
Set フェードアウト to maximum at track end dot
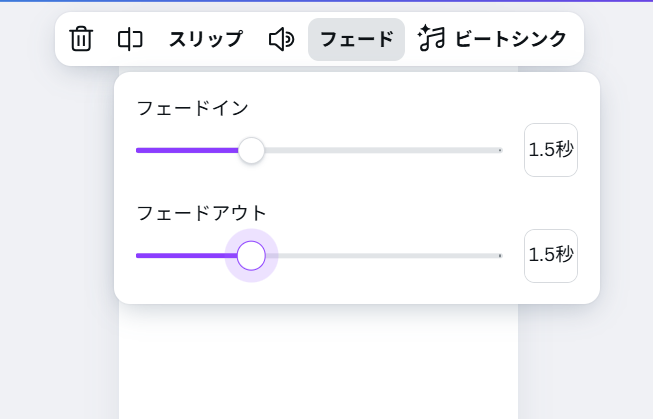[500, 256]
